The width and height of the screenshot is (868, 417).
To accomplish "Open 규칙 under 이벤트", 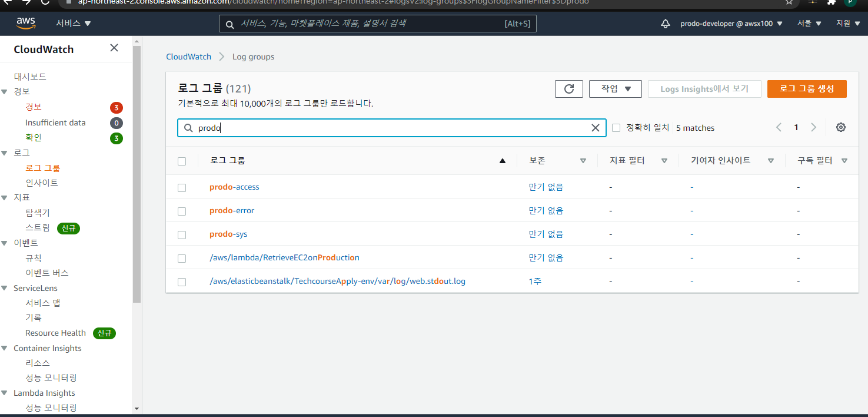I will click(34, 258).
